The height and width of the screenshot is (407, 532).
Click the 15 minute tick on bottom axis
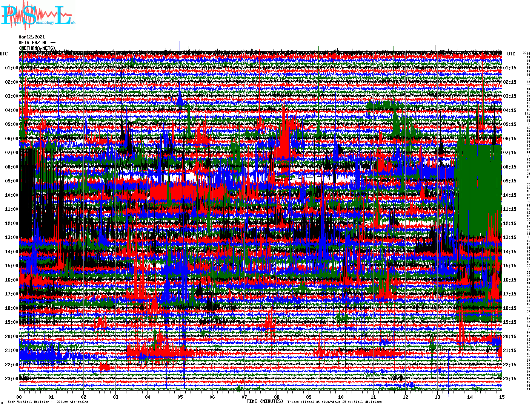click(x=501, y=397)
